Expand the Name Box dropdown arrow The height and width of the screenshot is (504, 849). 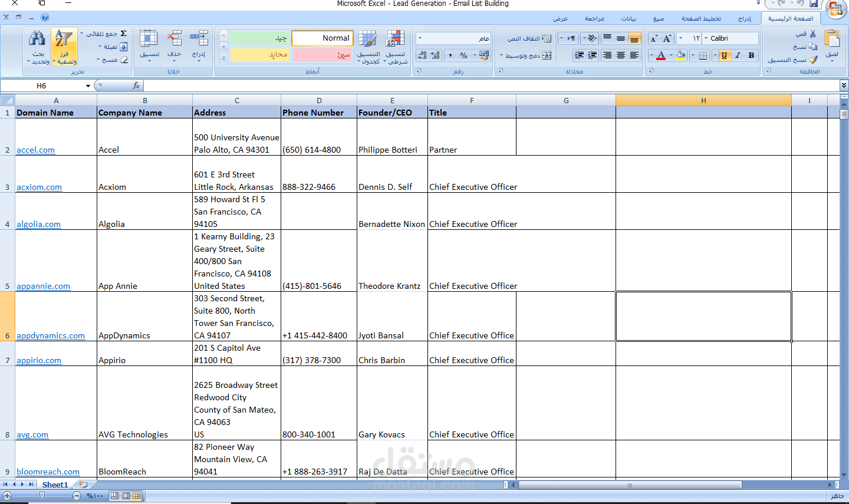(x=88, y=86)
